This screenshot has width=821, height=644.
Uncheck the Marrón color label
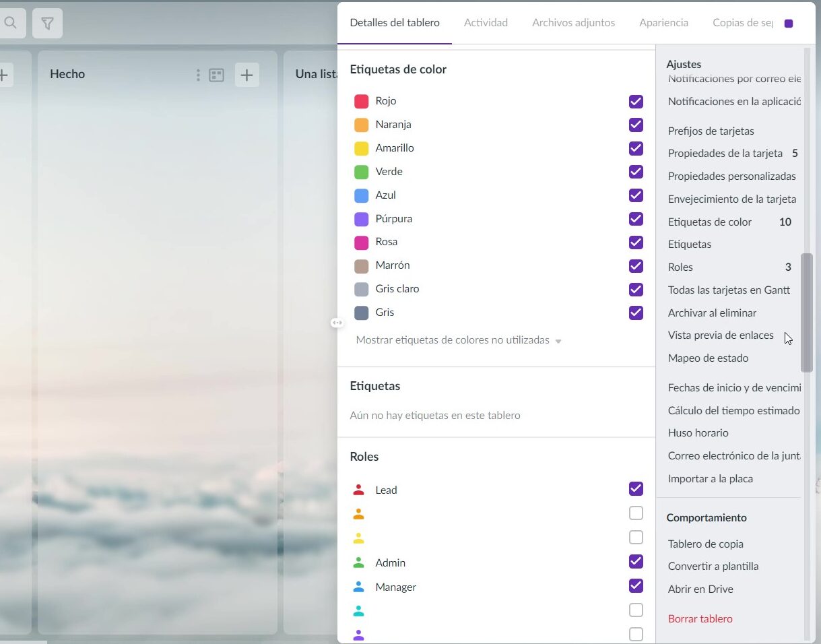(x=636, y=266)
